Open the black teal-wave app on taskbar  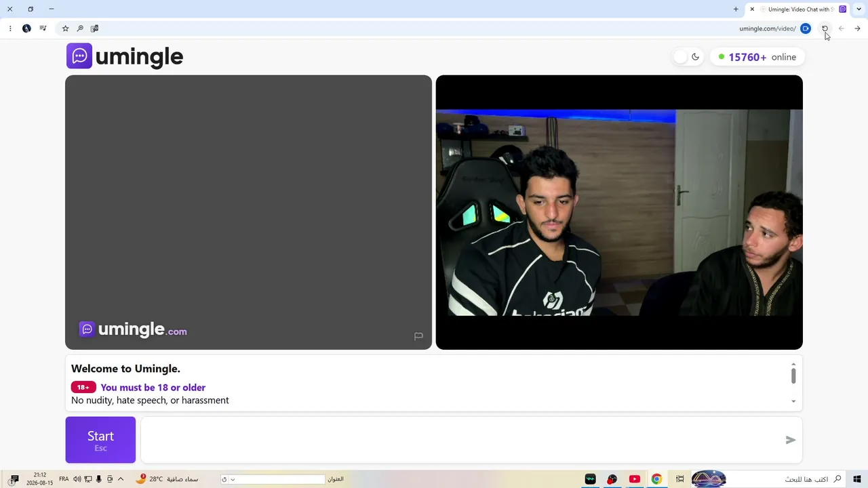pyautogui.click(x=590, y=479)
